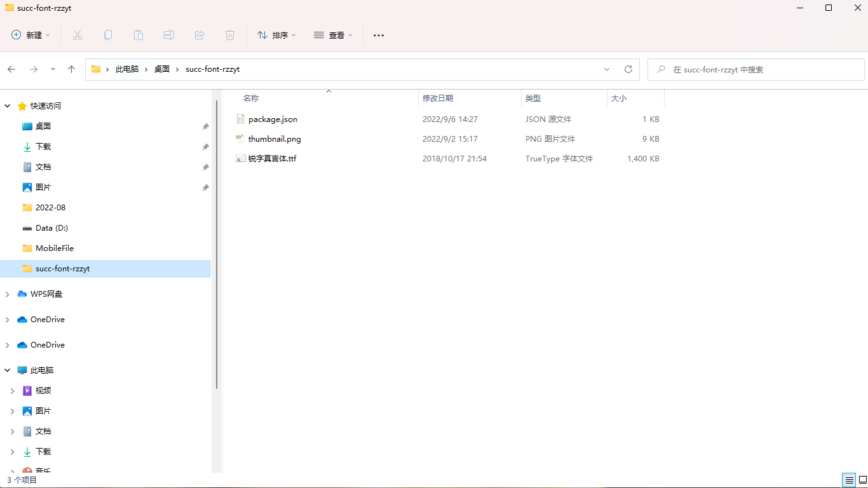Viewport: 868px width, 488px height.
Task: Switch to details view in status bar
Action: pyautogui.click(x=849, y=480)
